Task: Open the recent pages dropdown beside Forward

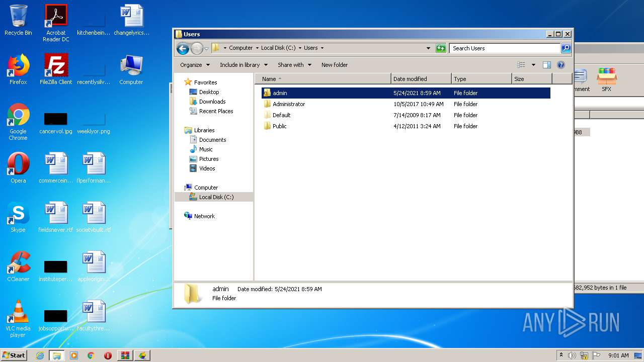Action: pyautogui.click(x=206, y=49)
